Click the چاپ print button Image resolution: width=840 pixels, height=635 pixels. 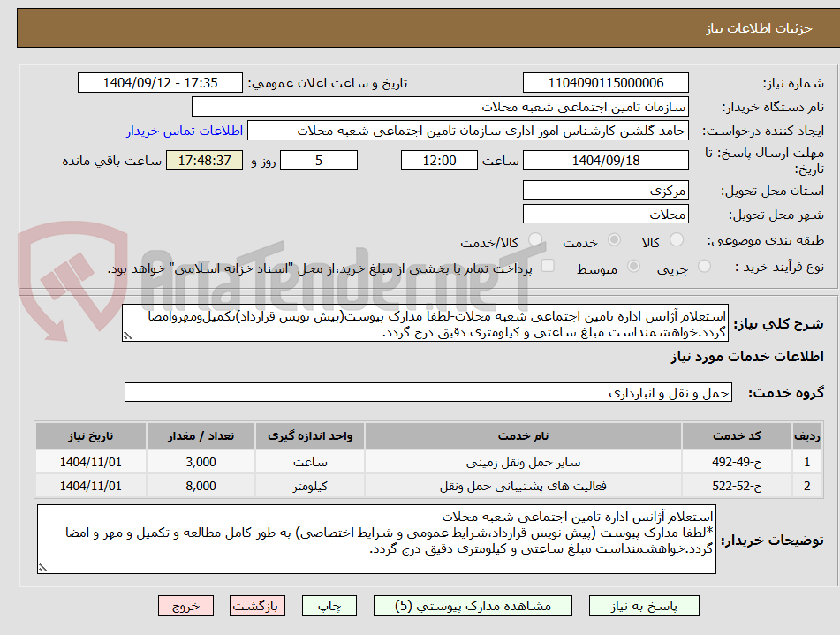329,606
